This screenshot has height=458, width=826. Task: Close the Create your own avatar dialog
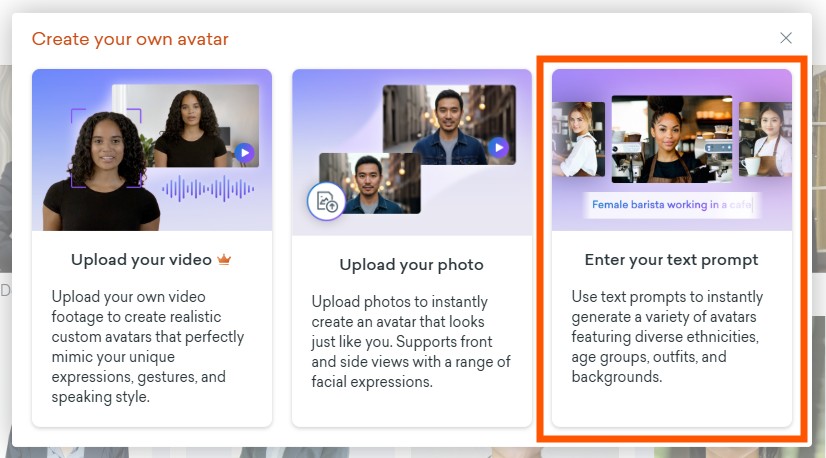click(x=786, y=38)
